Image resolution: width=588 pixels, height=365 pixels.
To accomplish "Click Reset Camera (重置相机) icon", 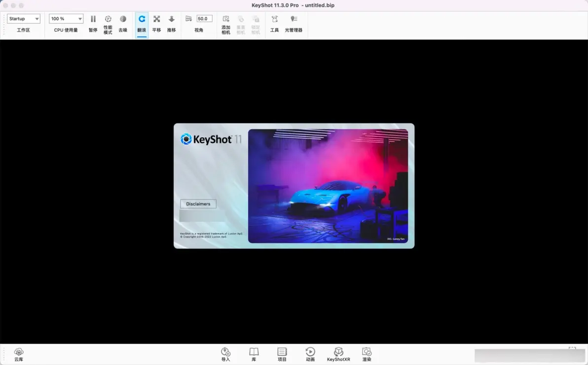I will coord(241,19).
